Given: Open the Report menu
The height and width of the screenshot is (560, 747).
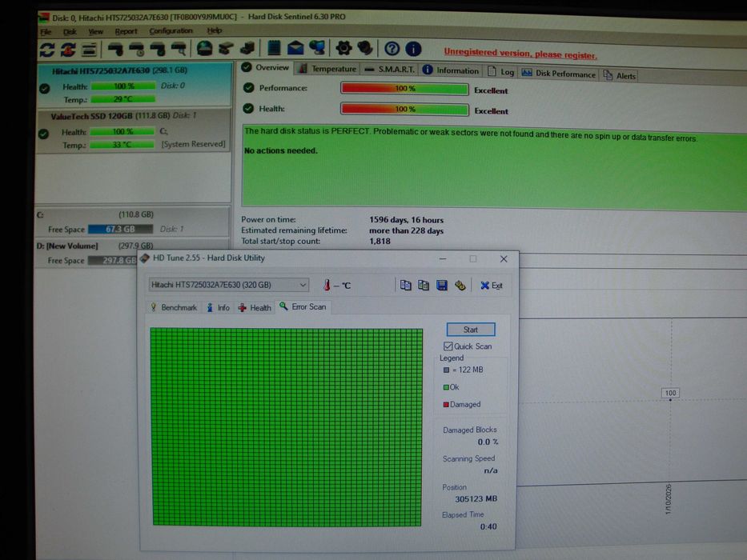Looking at the screenshot, I should (x=126, y=31).
